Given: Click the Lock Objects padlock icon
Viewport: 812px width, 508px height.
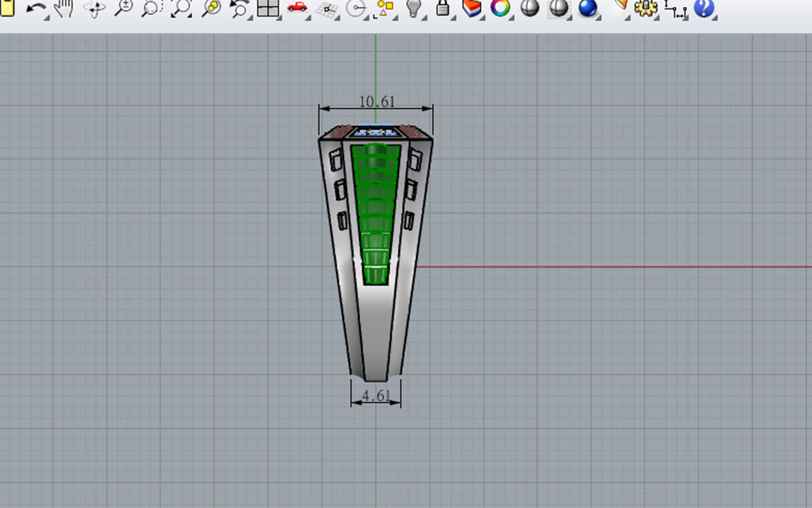Looking at the screenshot, I should pos(443,8).
